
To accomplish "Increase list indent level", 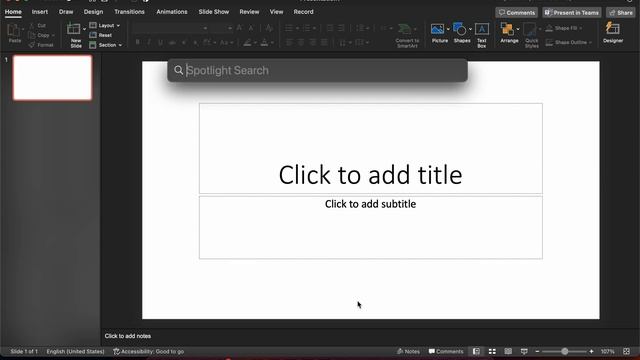I will pyautogui.click(x=341, y=28).
